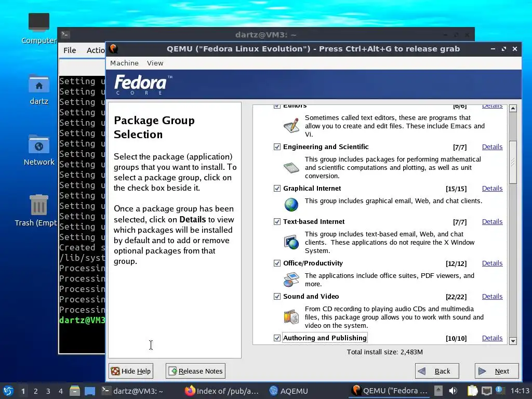Click the notification bubble tray icon

pos(499,390)
